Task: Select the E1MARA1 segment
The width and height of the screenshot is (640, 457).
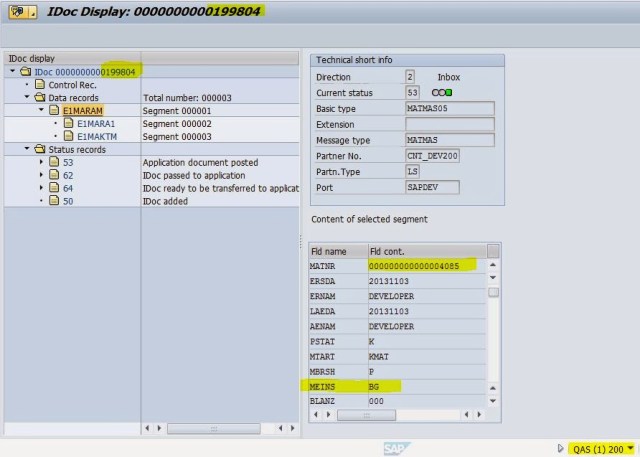Action: (97, 124)
